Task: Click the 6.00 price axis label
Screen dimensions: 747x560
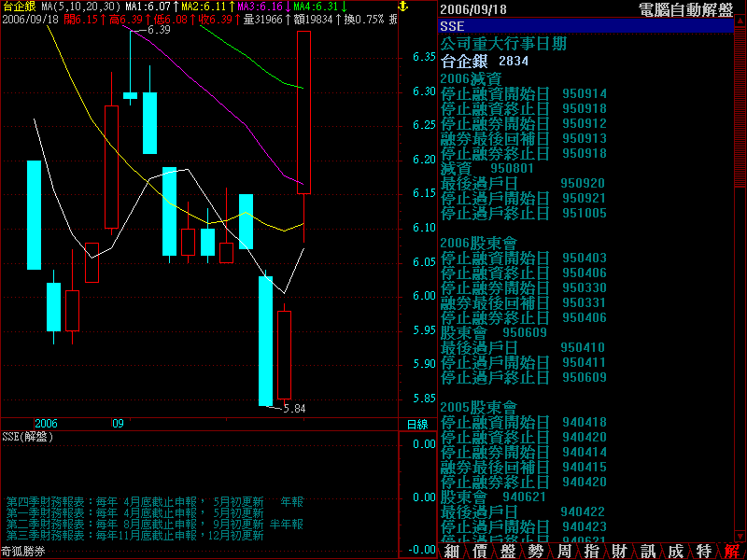Action: click(424, 296)
